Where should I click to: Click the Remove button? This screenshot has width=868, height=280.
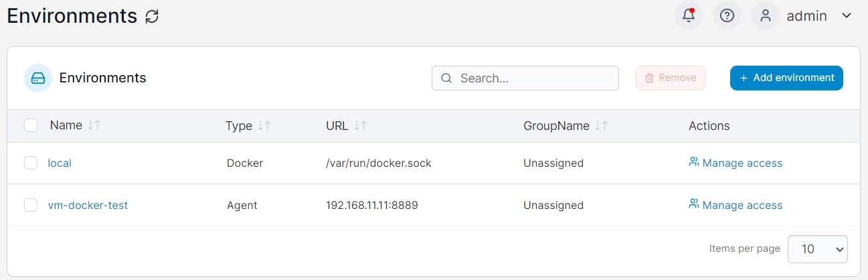[x=671, y=78]
